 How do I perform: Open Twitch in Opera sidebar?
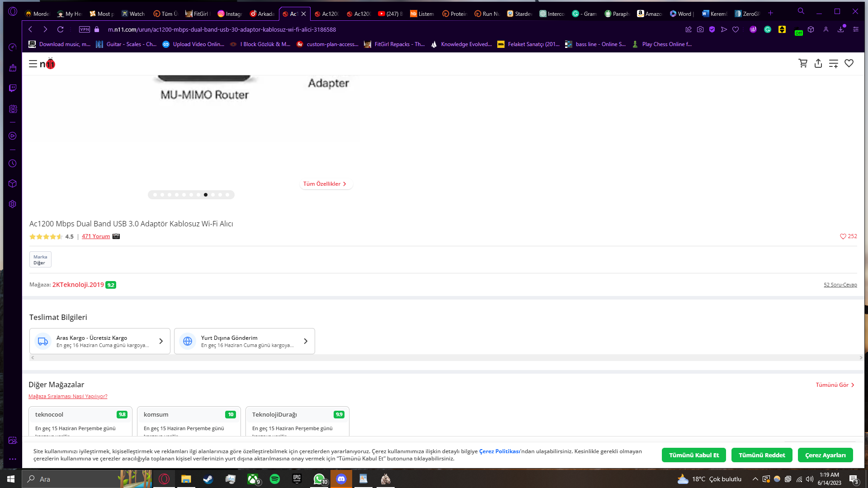click(13, 88)
